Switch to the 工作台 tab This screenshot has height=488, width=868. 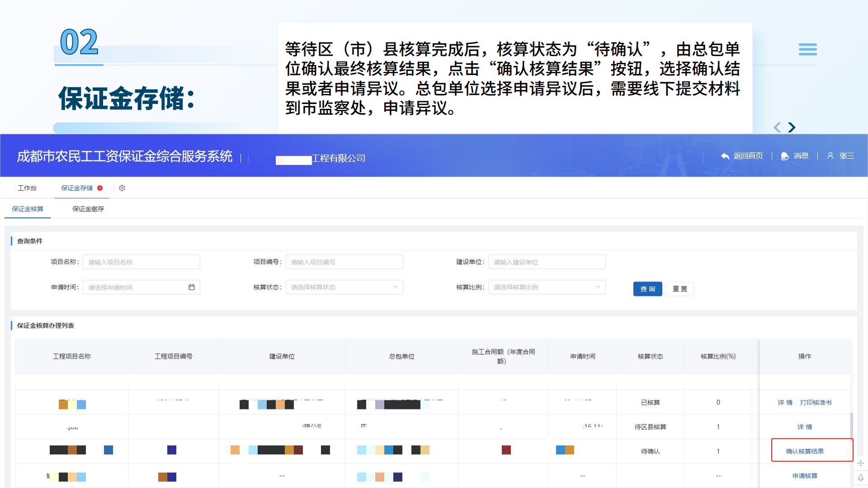pos(27,188)
